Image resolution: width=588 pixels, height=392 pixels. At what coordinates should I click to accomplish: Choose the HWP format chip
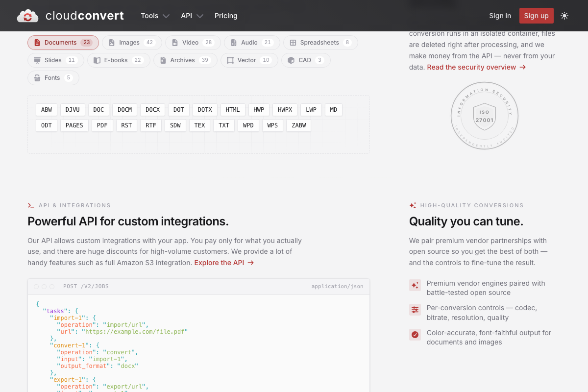[x=259, y=110]
